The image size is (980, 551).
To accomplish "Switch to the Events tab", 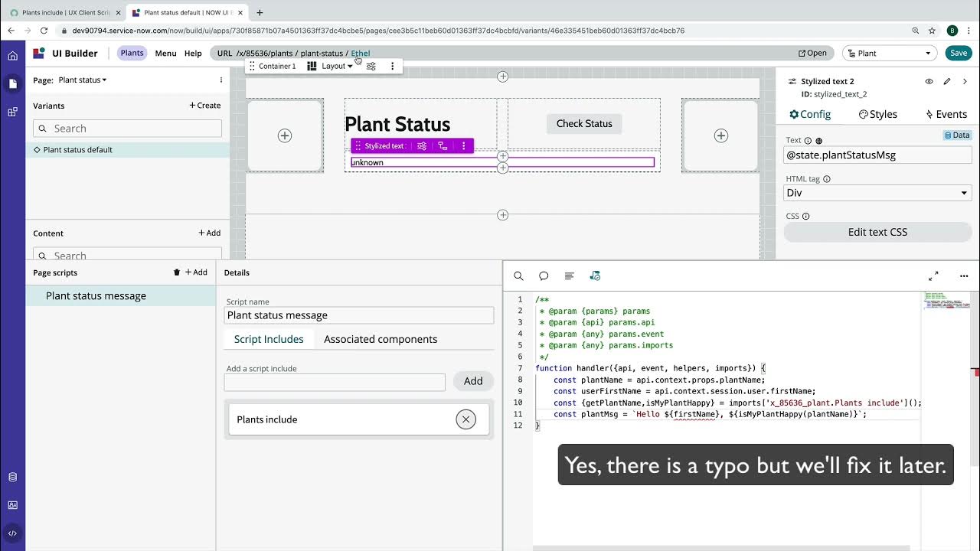I will (946, 114).
